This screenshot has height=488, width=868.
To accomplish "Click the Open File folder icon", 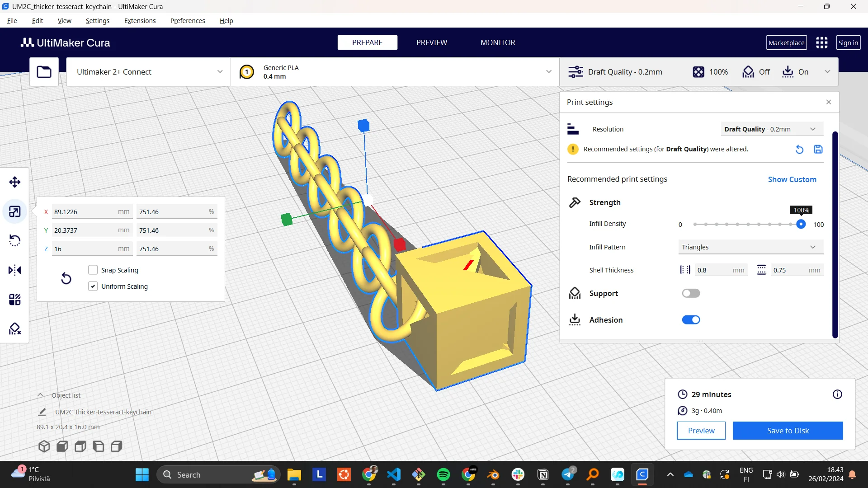I will 44,72.
